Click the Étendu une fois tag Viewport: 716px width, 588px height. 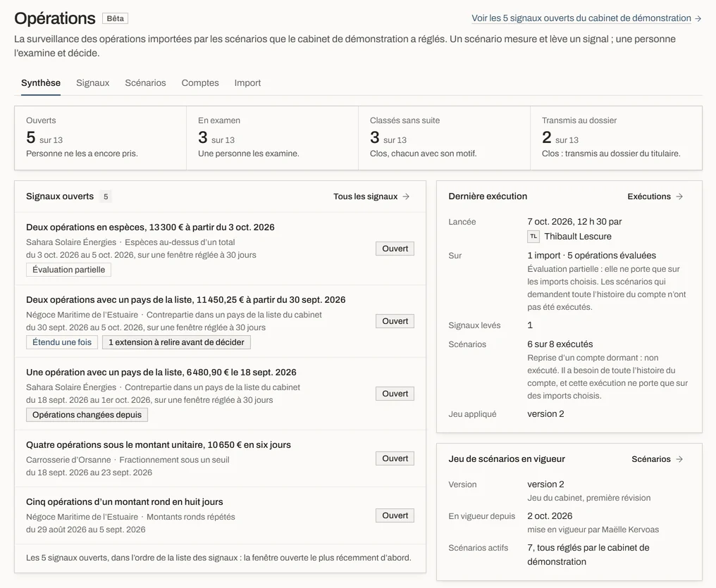61,342
